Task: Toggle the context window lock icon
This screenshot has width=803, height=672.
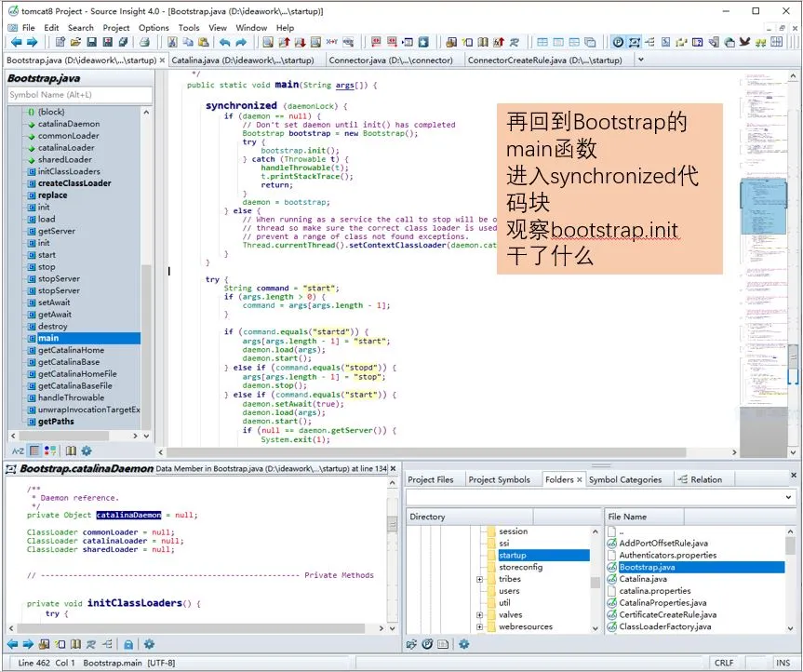Action: point(128,644)
